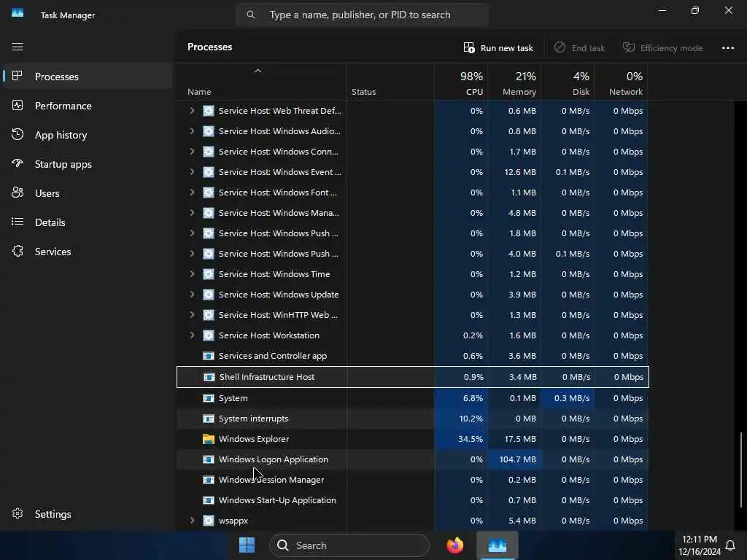Open the hamburger navigation menu
The width and height of the screenshot is (747, 560).
pyautogui.click(x=18, y=47)
